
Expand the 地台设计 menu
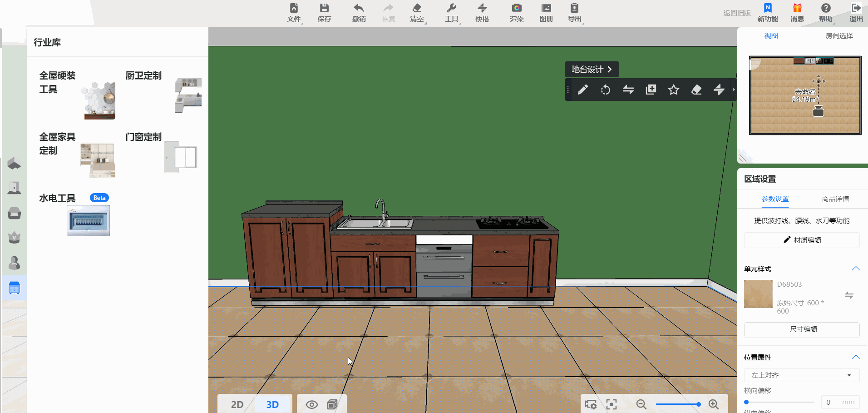point(592,70)
